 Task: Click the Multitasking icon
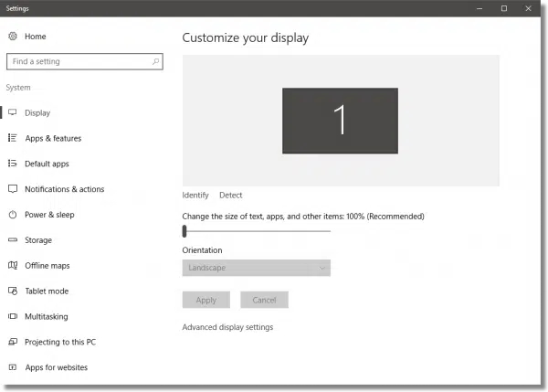pyautogui.click(x=13, y=316)
